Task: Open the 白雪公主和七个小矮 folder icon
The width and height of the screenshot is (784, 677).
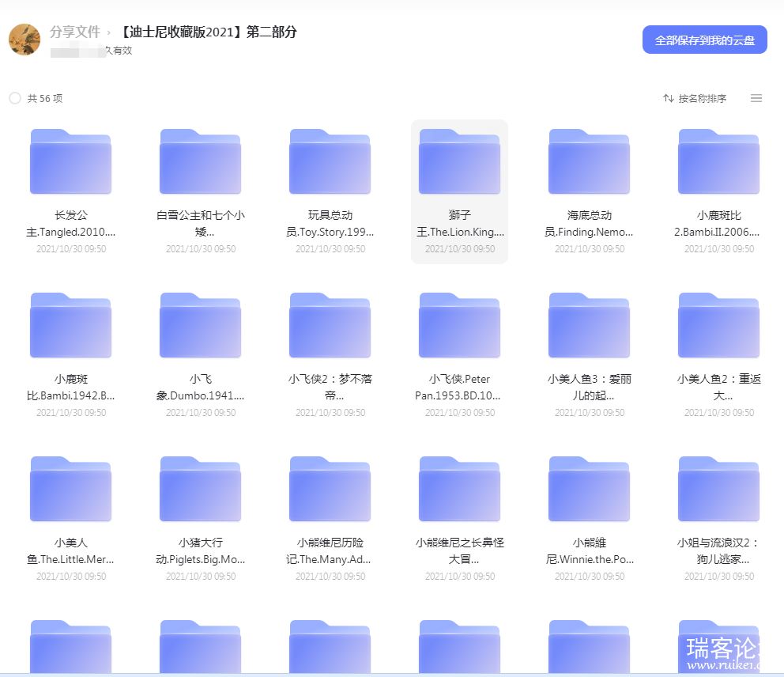Action: pos(200,161)
